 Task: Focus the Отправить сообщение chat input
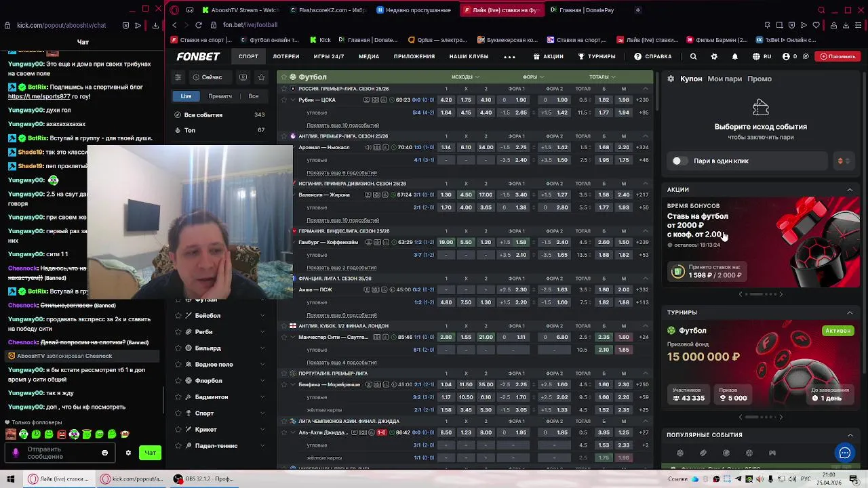pyautogui.click(x=61, y=453)
